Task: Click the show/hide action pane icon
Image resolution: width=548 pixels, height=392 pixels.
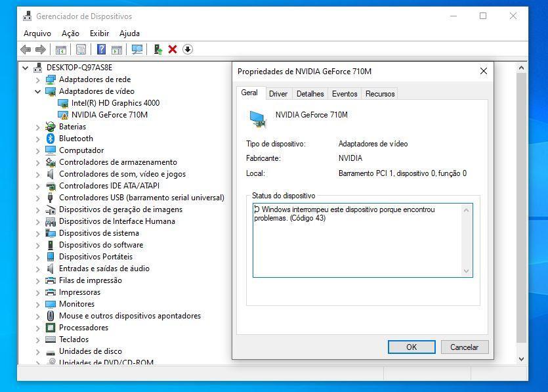Action: tap(117, 50)
